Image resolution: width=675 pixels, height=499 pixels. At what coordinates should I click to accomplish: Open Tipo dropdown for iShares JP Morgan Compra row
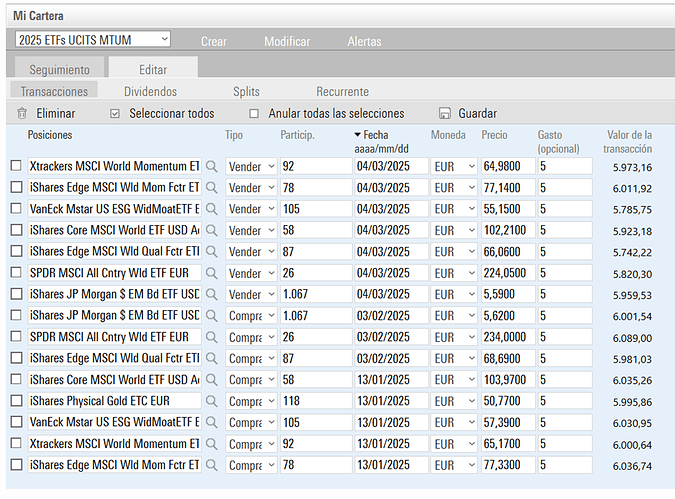point(251,316)
